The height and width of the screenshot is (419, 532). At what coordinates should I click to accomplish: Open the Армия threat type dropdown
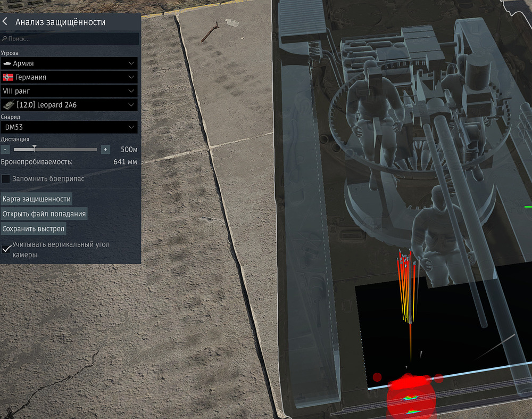coord(69,63)
